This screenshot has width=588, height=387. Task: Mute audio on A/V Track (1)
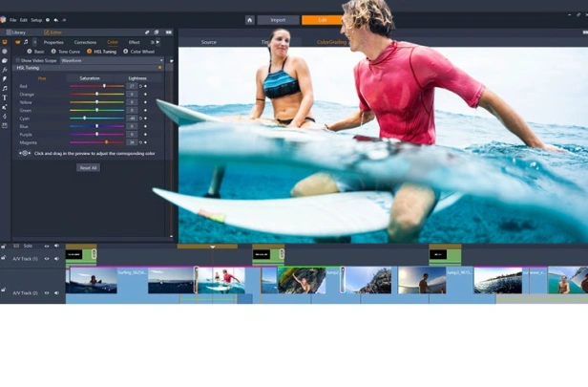[x=56, y=259]
